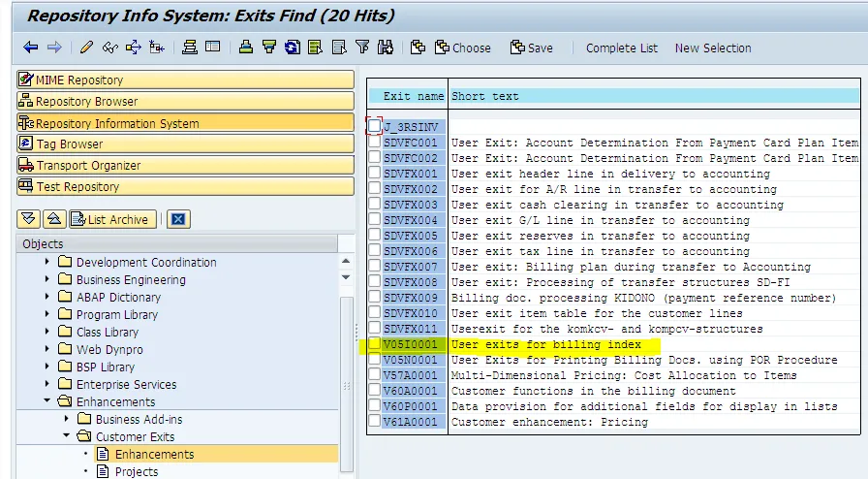The image size is (868, 479).
Task: Click the blue back arrow icon
Action: click(x=31, y=48)
